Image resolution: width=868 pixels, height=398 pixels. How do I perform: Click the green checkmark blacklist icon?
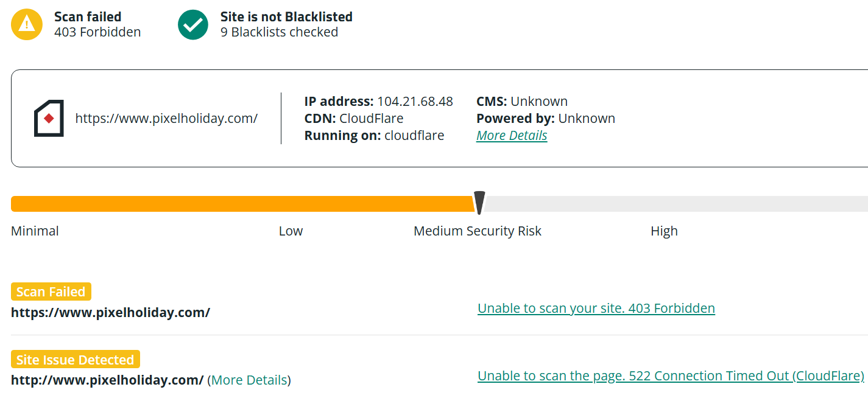(x=193, y=24)
